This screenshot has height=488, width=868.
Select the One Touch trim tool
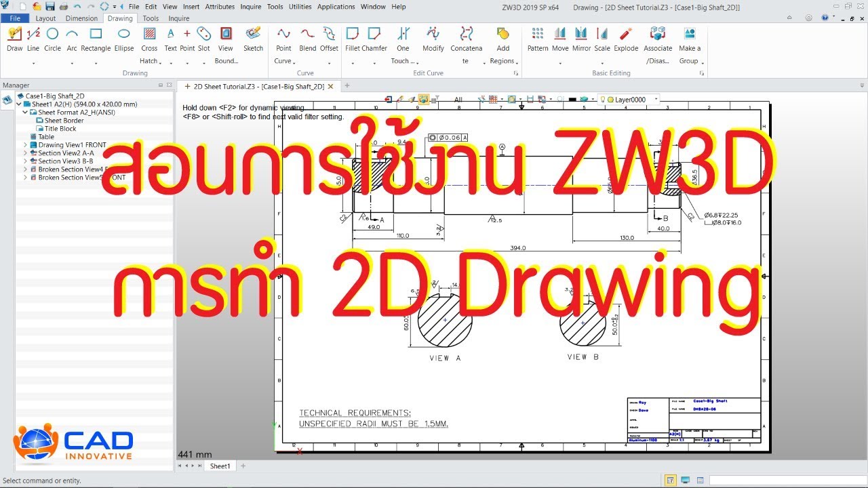pyautogui.click(x=403, y=45)
